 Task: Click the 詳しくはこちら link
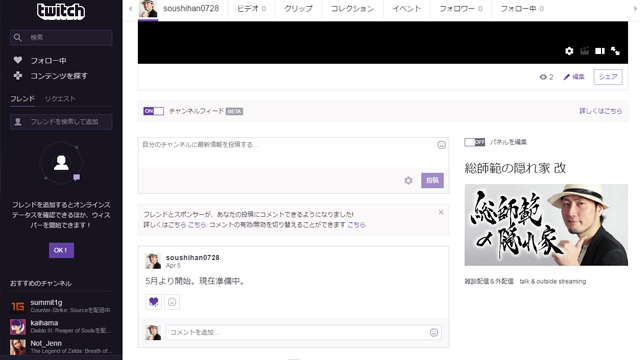tap(601, 111)
